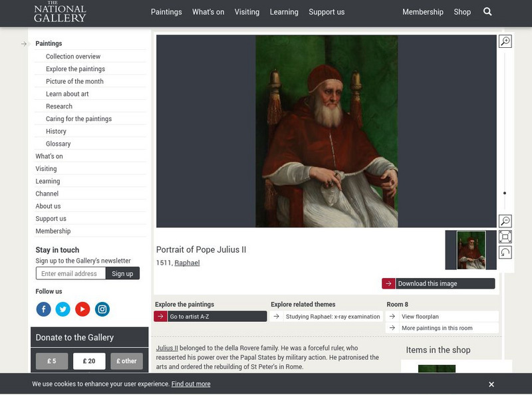Open the Gallery's YouTube channel

tap(82, 309)
